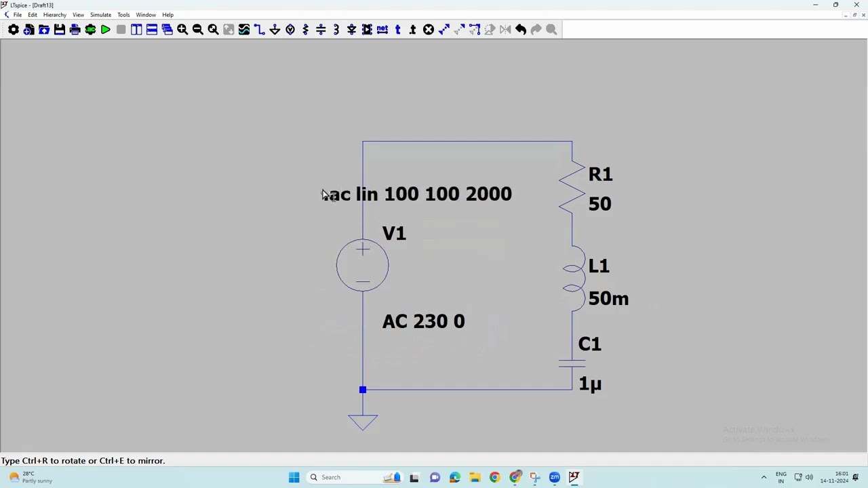This screenshot has width=868, height=488.
Task: Click the text tool icon
Action: [x=397, y=30]
